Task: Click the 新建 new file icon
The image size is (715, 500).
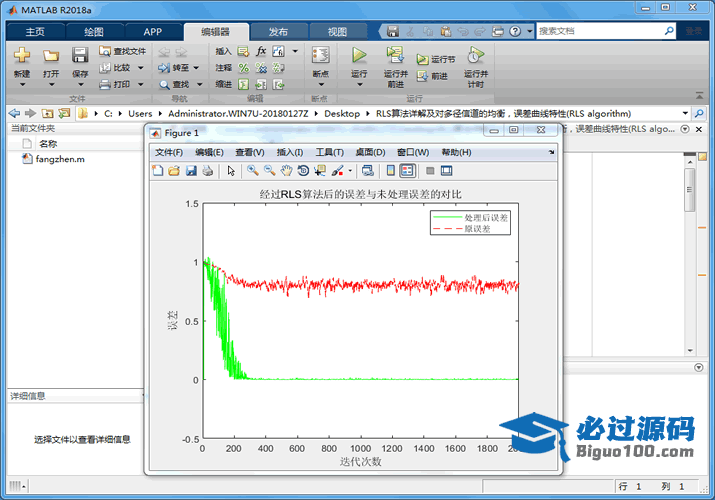Action: tap(22, 56)
